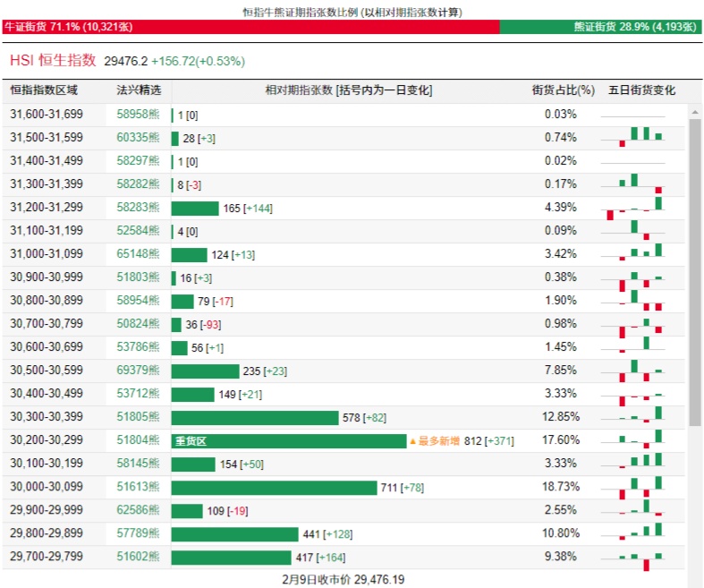Click five-day change mini chart for 31,200-31,299

point(633,208)
